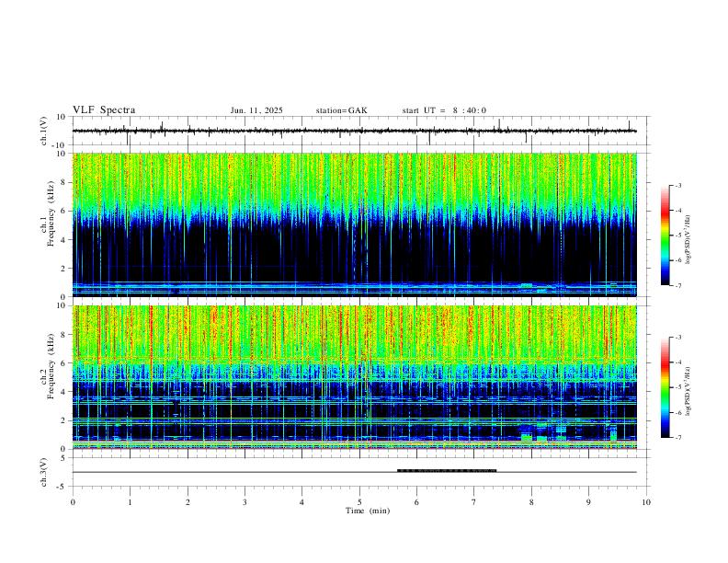Click the ch.1 colorbar 'log(PSD)(V²/Hz)' label

(x=688, y=239)
